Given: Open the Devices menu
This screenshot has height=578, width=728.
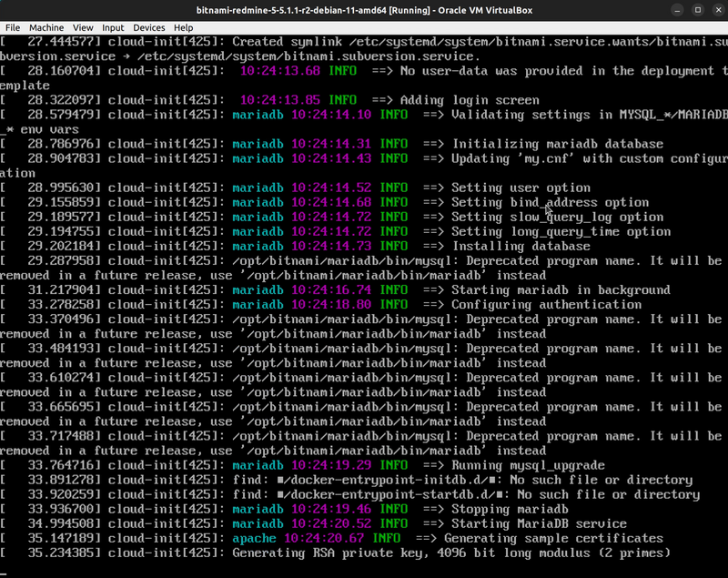Looking at the screenshot, I should tap(148, 27).
